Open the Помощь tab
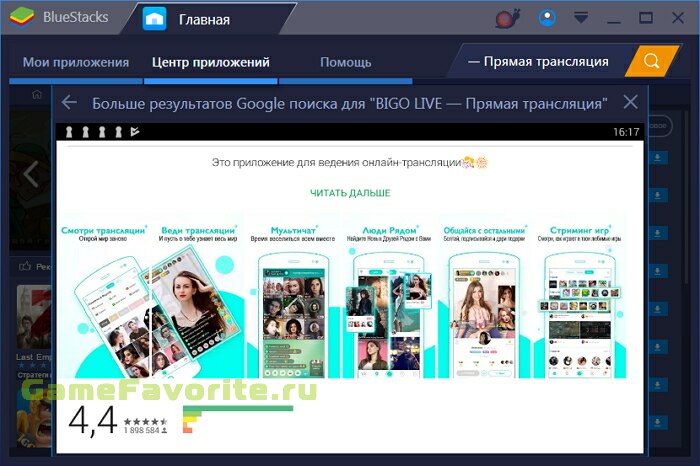Screen dimensions: 700x466 [x=346, y=62]
